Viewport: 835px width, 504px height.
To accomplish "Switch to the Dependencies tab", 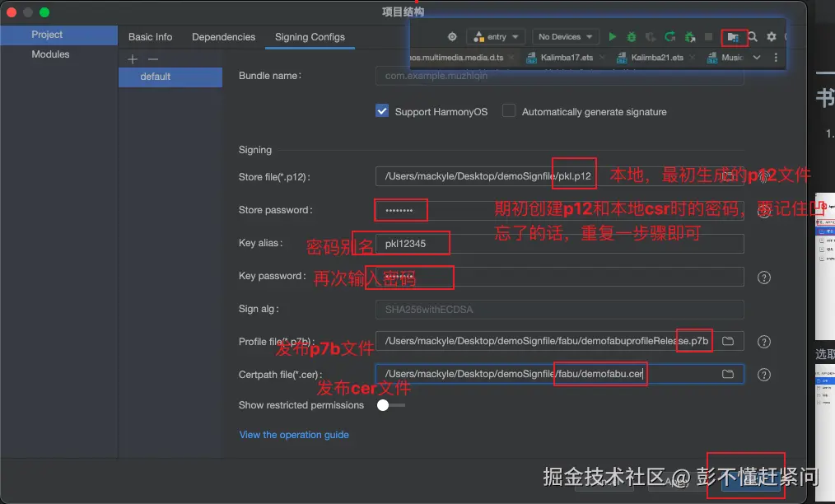I will (x=223, y=37).
